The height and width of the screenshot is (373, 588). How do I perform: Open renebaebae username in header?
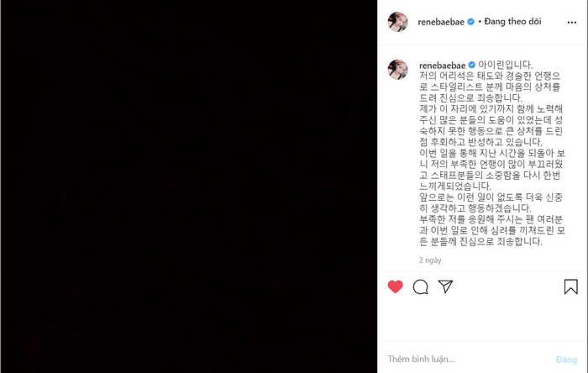point(441,22)
